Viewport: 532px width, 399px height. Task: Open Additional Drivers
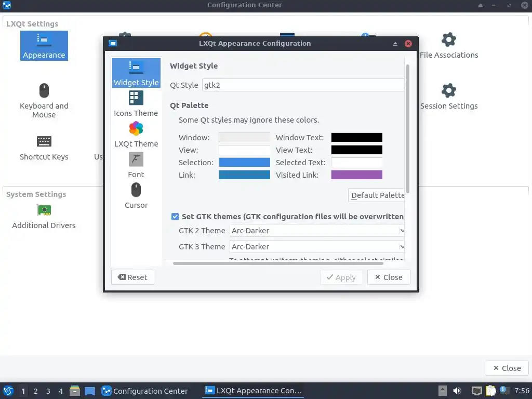[x=44, y=217]
